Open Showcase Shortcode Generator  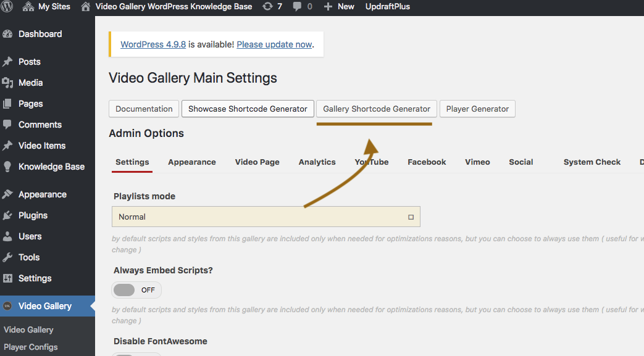pos(248,109)
